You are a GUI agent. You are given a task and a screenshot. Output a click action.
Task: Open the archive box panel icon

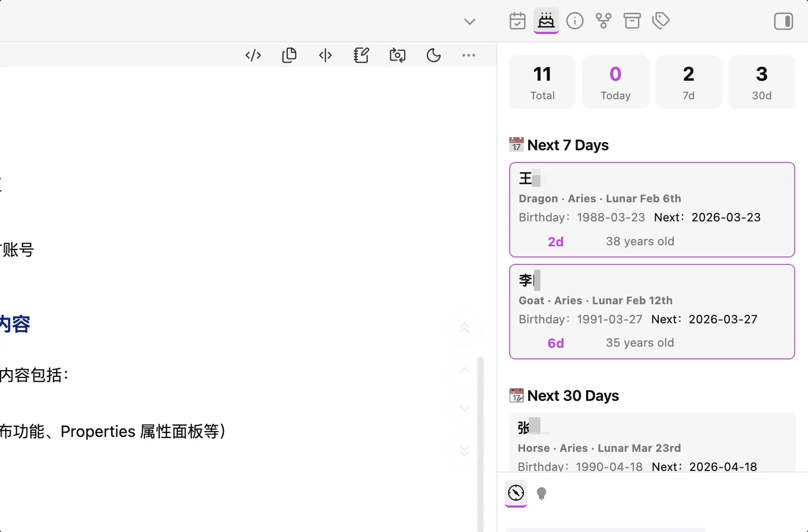tap(632, 21)
